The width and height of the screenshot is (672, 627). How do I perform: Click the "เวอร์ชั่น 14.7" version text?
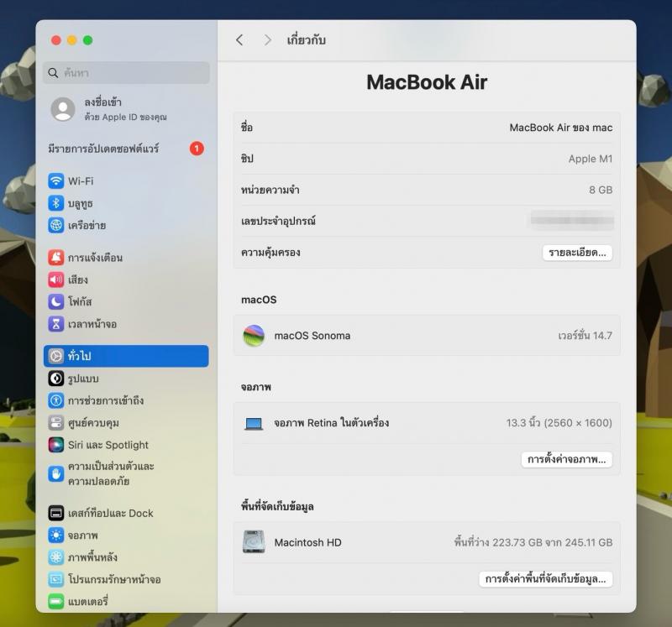pyautogui.click(x=585, y=336)
